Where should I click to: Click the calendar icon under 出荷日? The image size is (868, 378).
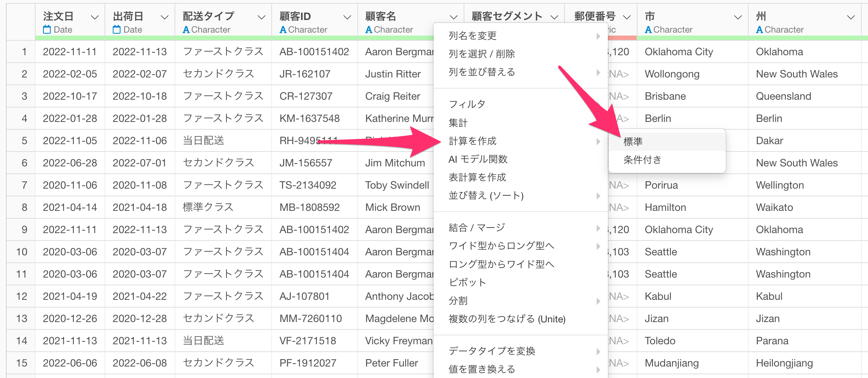click(x=116, y=30)
